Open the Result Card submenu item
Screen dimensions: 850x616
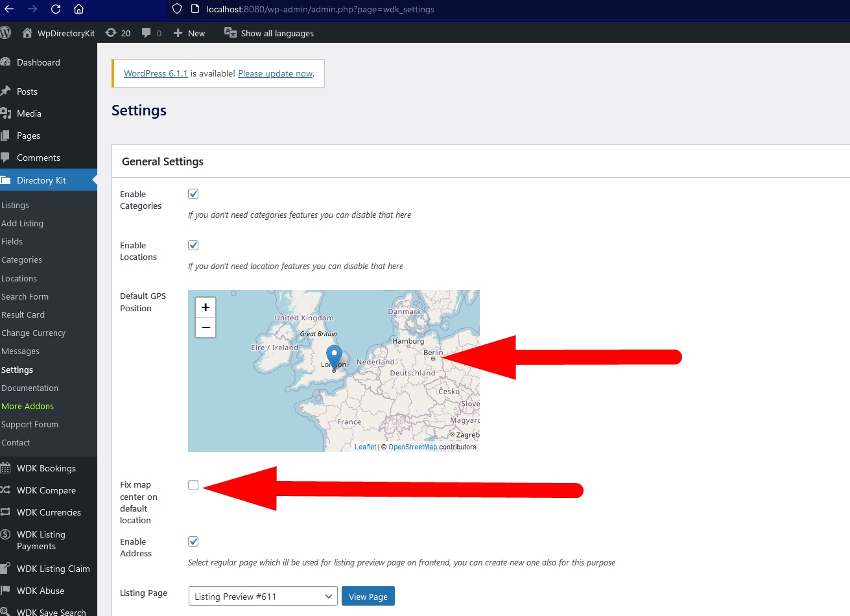[x=23, y=314]
